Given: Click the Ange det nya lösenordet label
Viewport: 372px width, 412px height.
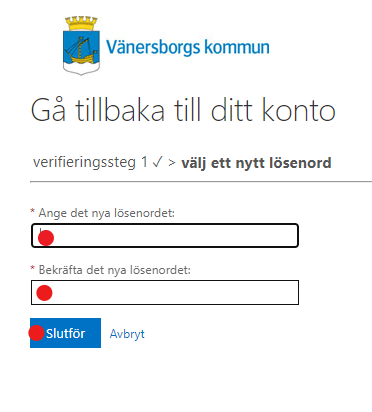Looking at the screenshot, I should point(107,213).
